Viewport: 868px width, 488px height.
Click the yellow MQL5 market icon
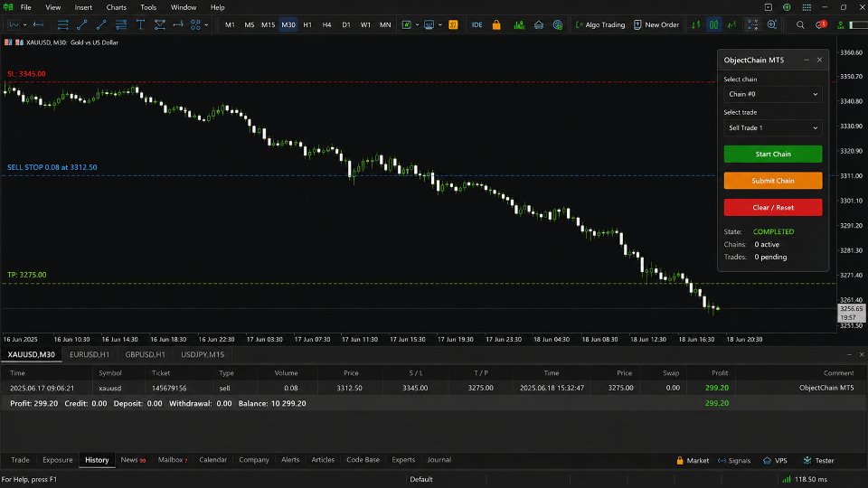(453, 24)
